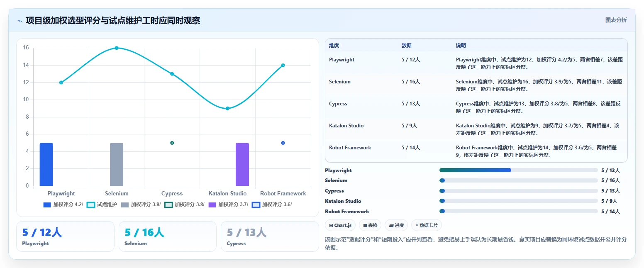Click the 5 / 14人 value beside Robot Framework progress

pos(610,212)
